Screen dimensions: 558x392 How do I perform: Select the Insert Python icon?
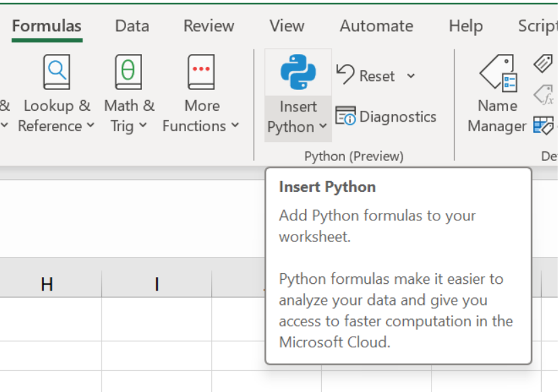coord(298,71)
